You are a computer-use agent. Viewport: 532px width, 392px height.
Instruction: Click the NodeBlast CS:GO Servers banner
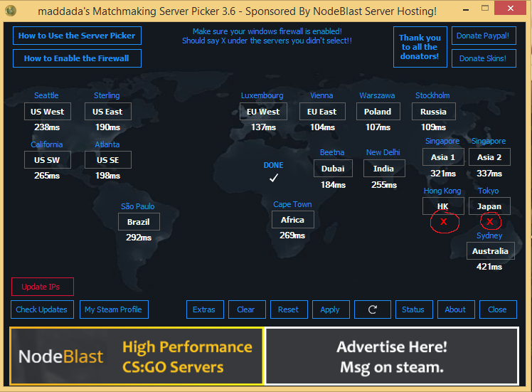[x=137, y=356]
